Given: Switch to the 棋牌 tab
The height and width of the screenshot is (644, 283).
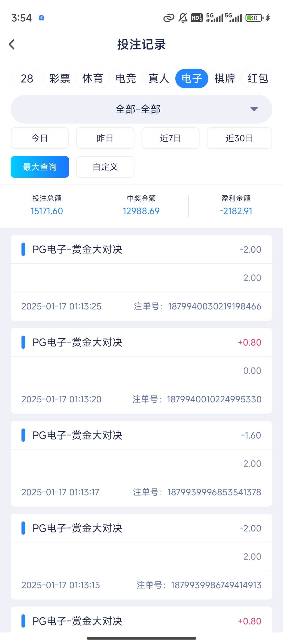Looking at the screenshot, I should pyautogui.click(x=225, y=79).
